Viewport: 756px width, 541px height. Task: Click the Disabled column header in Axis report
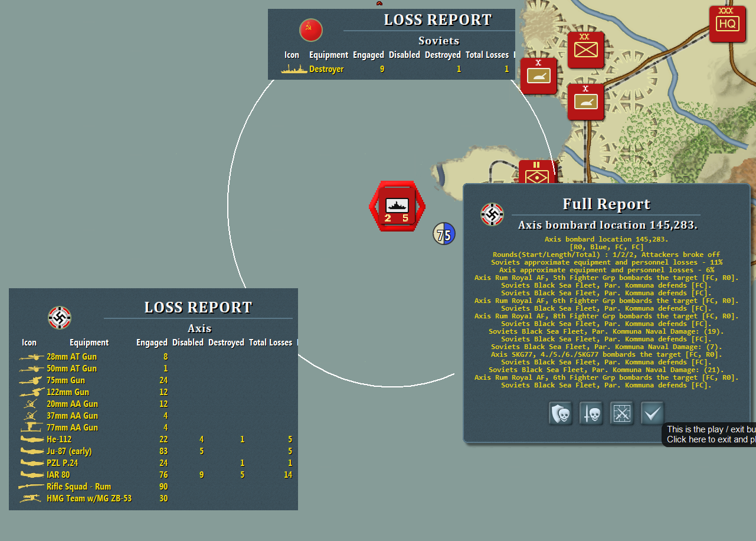pos(188,343)
